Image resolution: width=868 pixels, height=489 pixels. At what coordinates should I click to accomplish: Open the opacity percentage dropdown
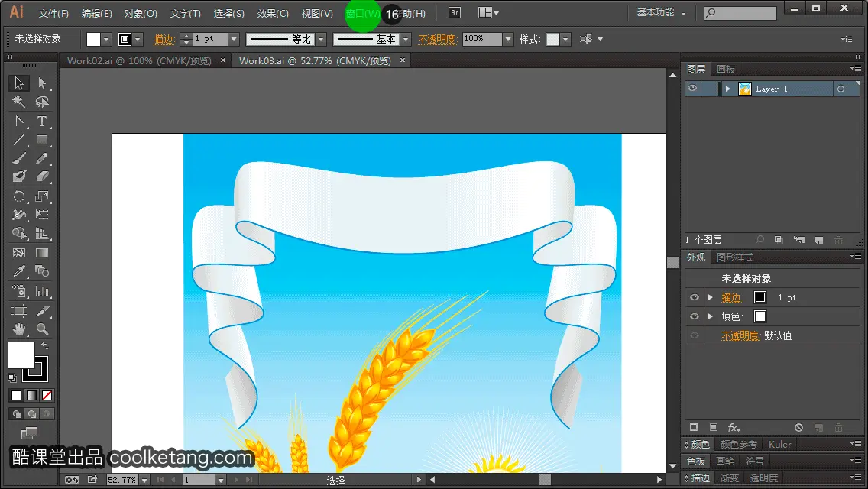[x=507, y=39]
